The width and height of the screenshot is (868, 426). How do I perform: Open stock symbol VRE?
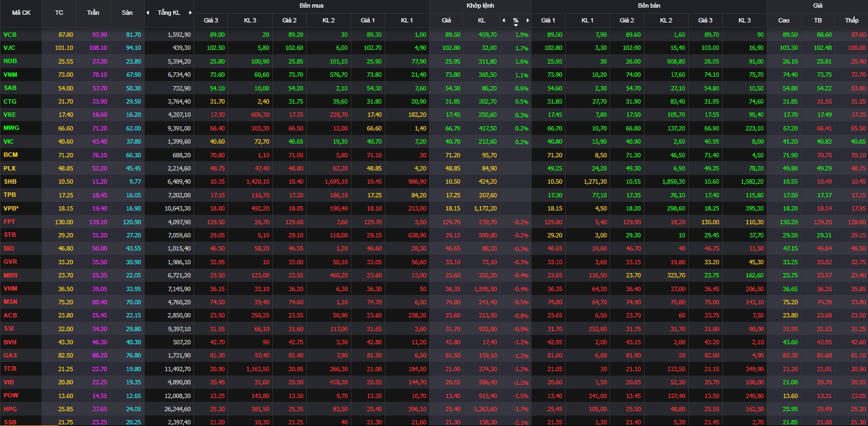10,115
